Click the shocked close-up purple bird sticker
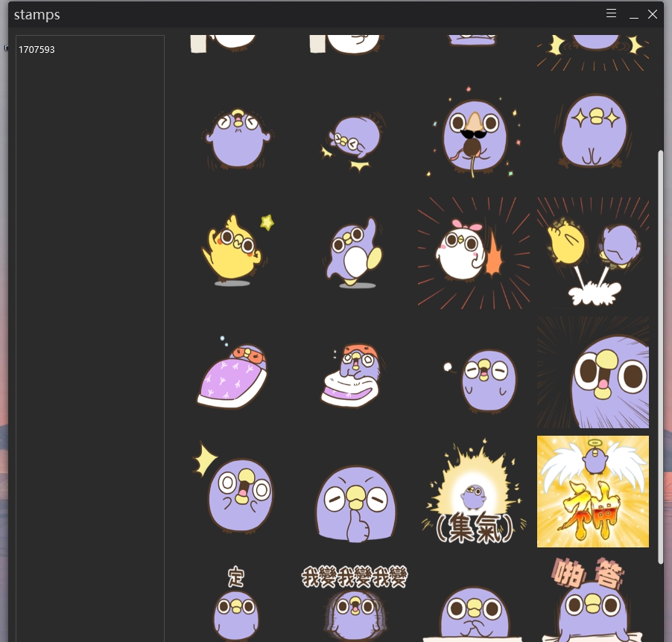This screenshot has height=642, width=672. (593, 372)
